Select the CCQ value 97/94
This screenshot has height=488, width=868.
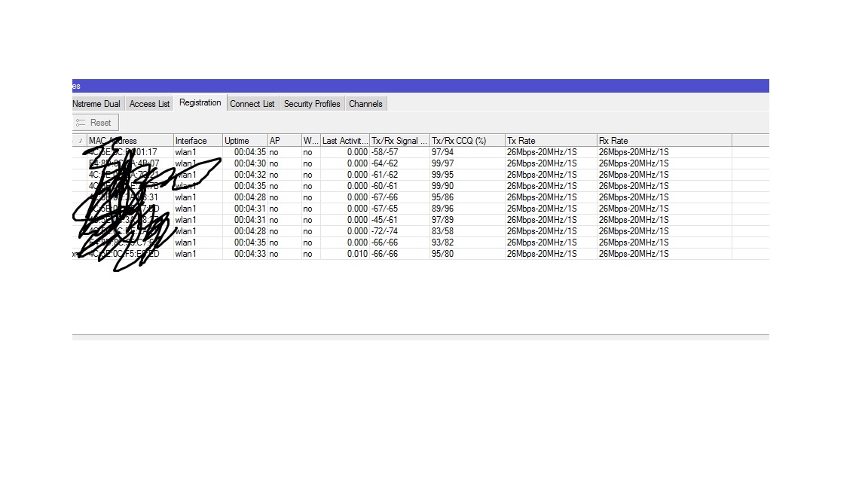pos(442,152)
